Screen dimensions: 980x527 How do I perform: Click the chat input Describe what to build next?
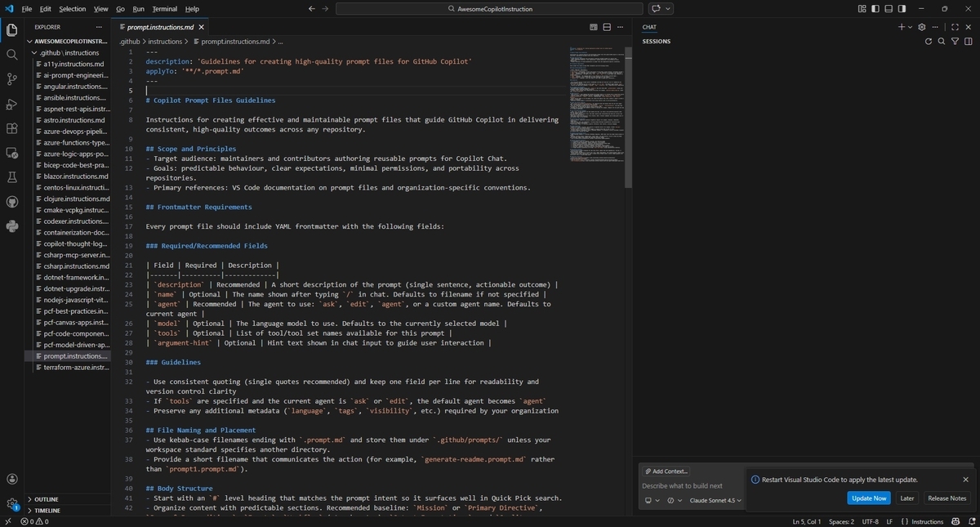[x=693, y=485]
